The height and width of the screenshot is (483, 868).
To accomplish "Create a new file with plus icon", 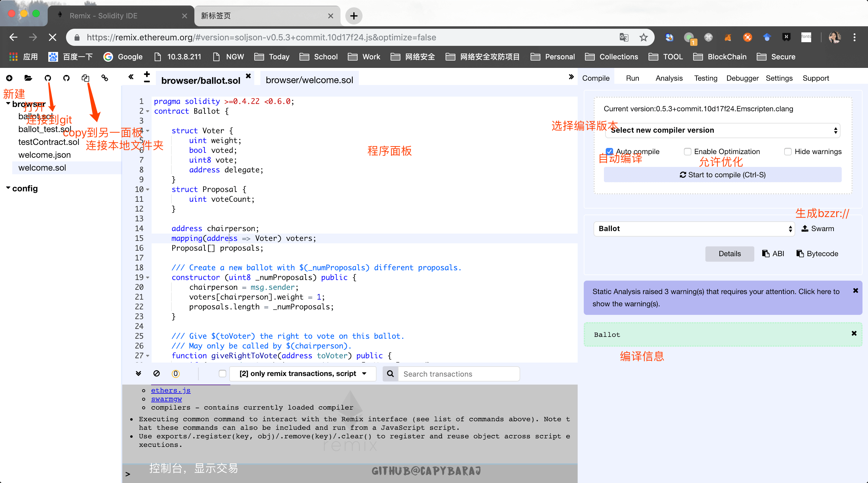I will click(9, 78).
